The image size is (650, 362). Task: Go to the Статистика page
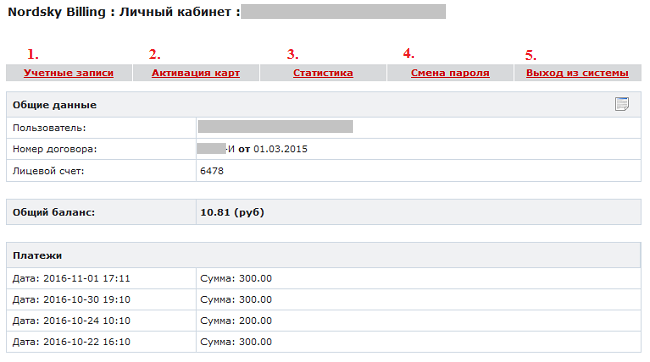323,73
